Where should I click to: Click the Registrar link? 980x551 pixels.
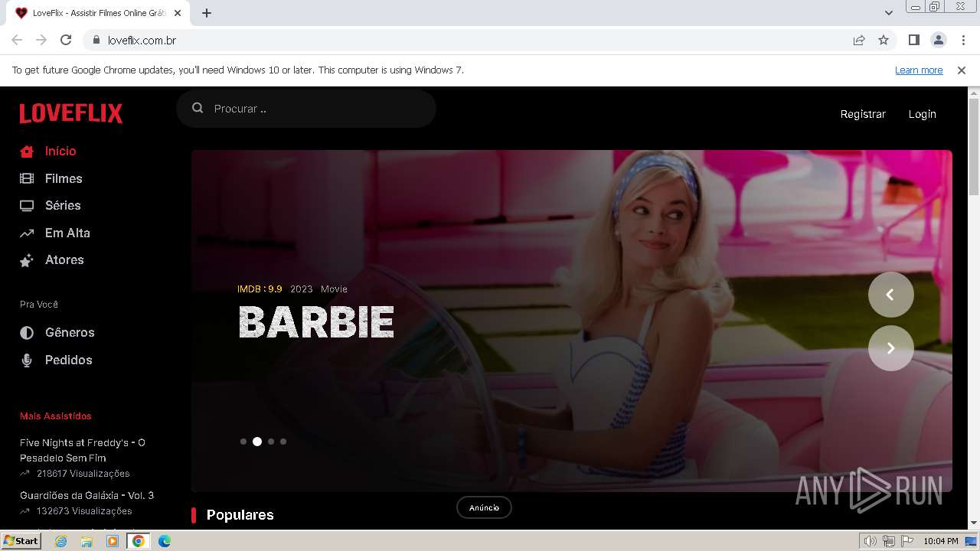863,114
